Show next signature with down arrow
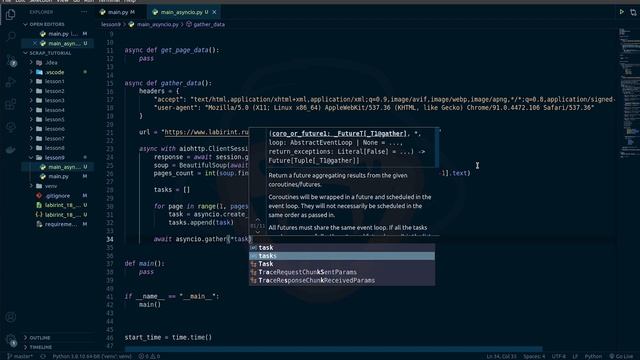The height and width of the screenshot is (360, 640). pos(258,231)
